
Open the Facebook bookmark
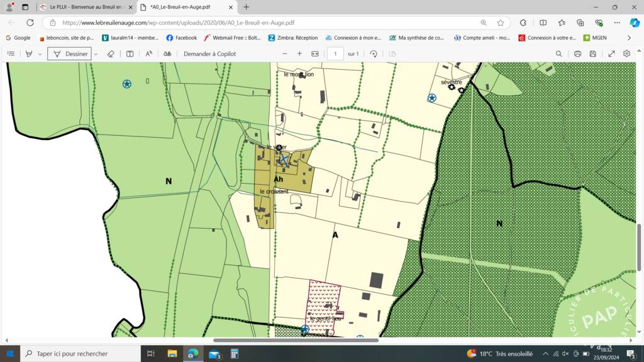click(x=182, y=38)
